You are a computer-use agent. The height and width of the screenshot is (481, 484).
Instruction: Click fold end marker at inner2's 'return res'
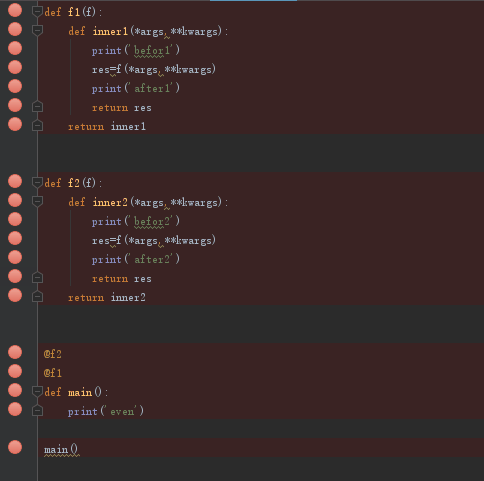click(37, 277)
